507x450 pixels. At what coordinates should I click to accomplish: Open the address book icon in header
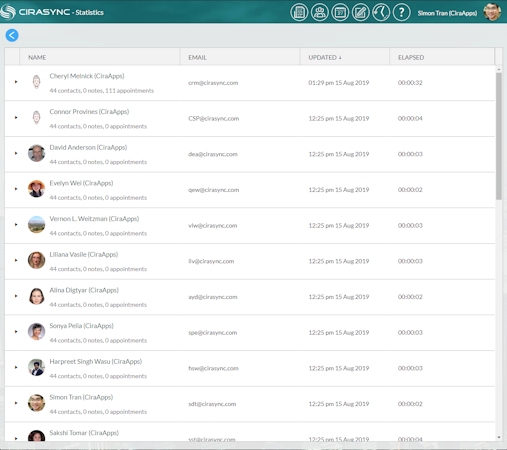(299, 13)
